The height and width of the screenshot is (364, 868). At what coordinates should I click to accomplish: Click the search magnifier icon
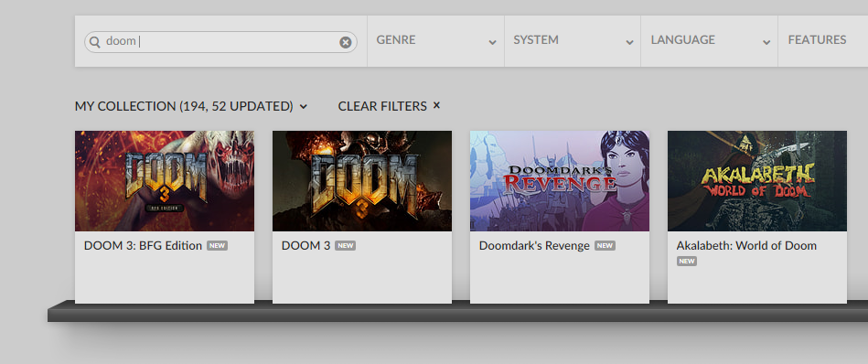pyautogui.click(x=95, y=42)
